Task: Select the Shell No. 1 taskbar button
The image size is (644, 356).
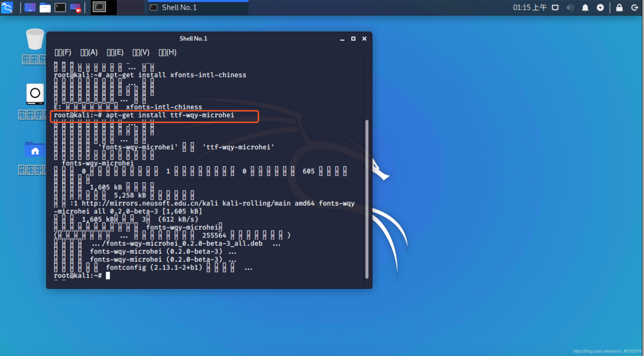Action: [x=198, y=8]
